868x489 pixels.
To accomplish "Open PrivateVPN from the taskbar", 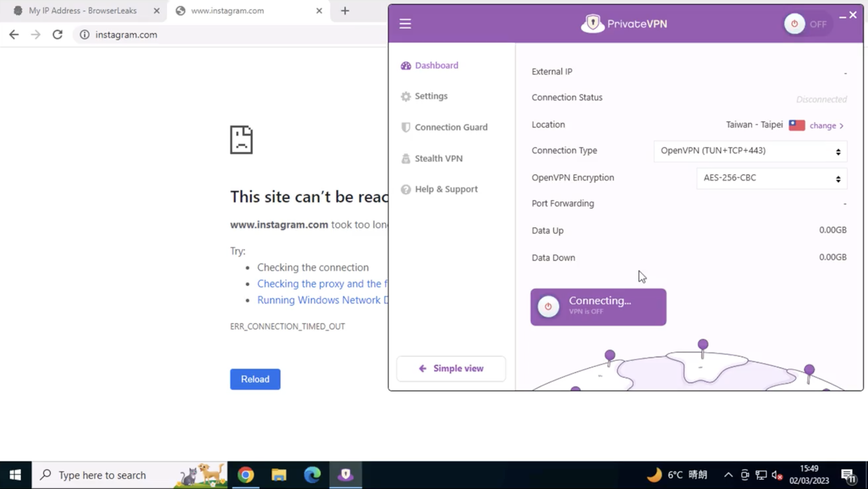I will (345, 475).
